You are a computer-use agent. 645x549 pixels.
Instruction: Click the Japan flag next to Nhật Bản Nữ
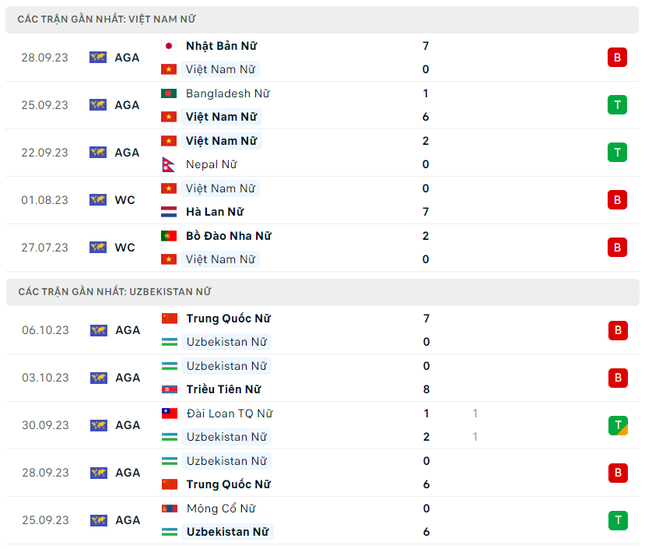point(168,46)
